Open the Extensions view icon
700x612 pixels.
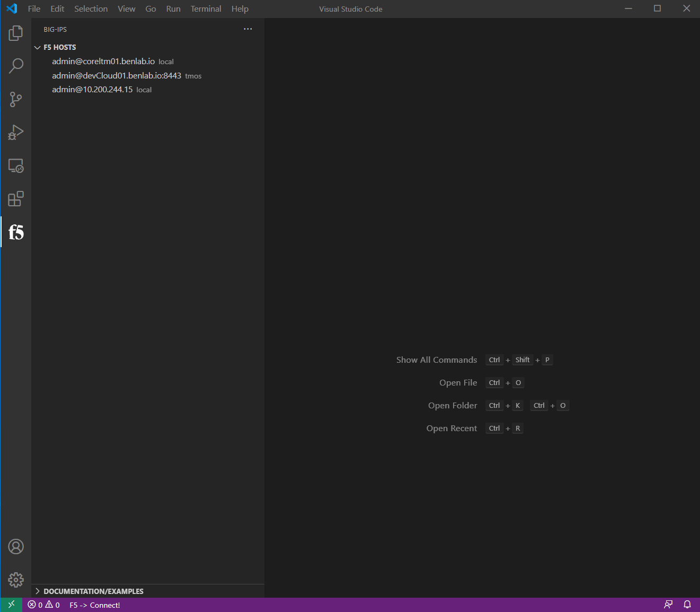point(16,199)
